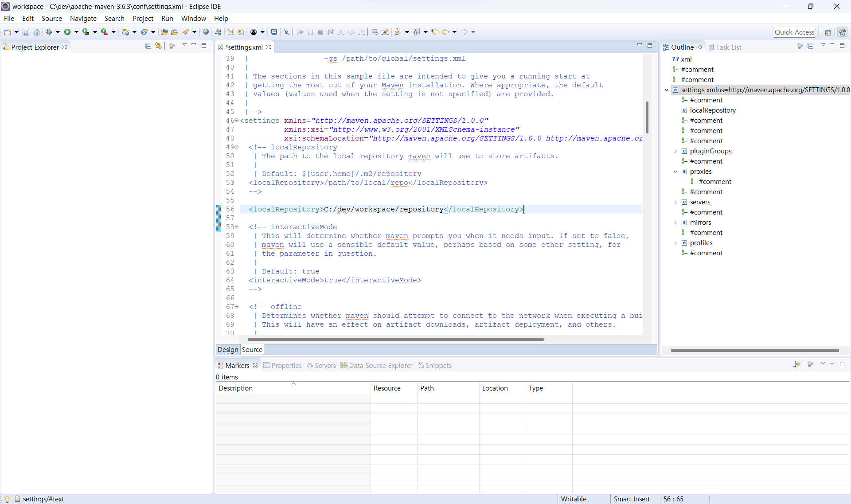
Task: Open the File menu
Action: [x=9, y=18]
